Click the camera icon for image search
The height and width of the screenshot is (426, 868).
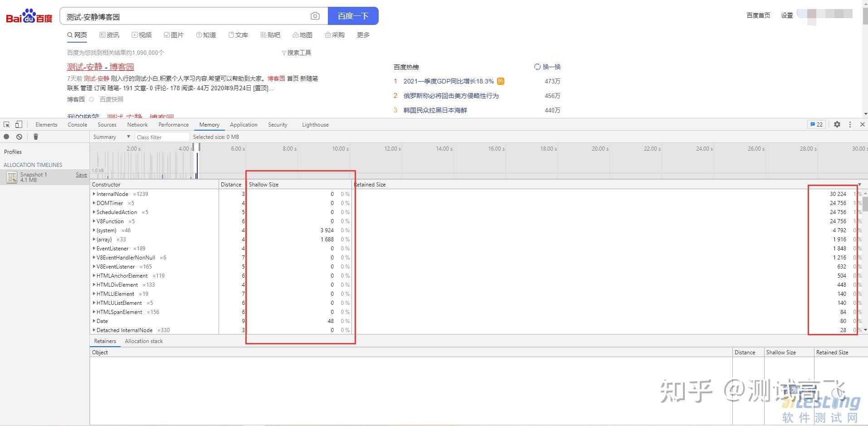click(315, 16)
